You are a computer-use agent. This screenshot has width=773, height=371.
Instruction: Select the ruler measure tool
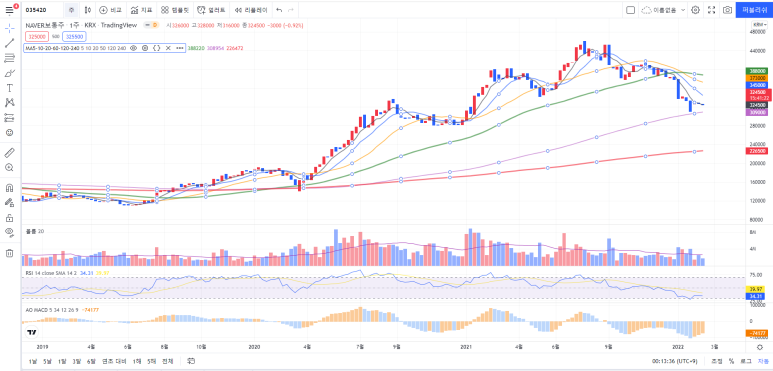[x=9, y=153]
